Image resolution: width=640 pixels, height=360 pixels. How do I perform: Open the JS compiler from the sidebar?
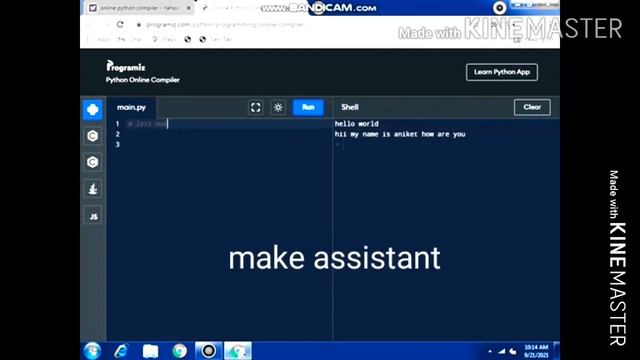click(93, 215)
